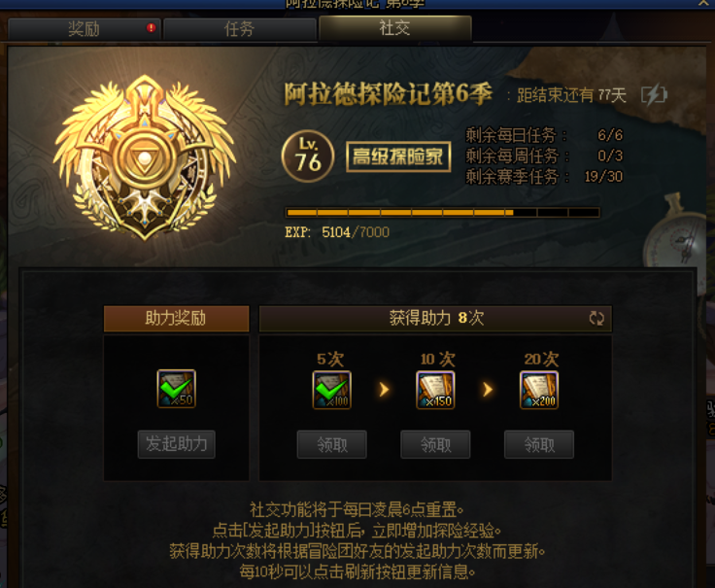Click the 发起助力 button

pos(177,444)
